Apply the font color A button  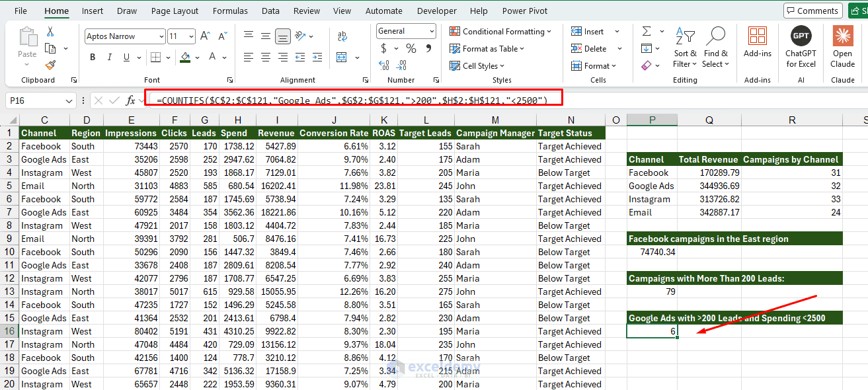(214, 58)
